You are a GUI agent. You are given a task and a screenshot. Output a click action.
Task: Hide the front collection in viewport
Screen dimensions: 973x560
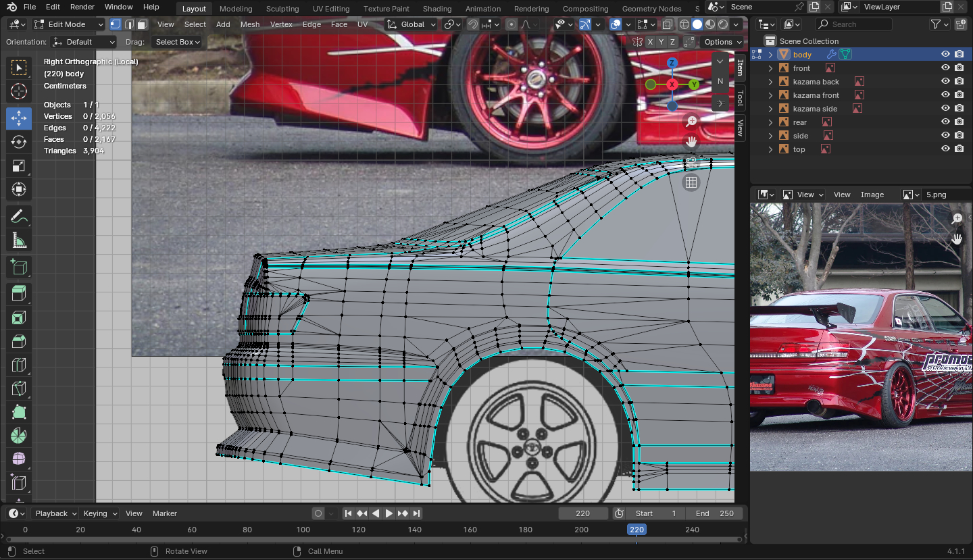coord(946,68)
